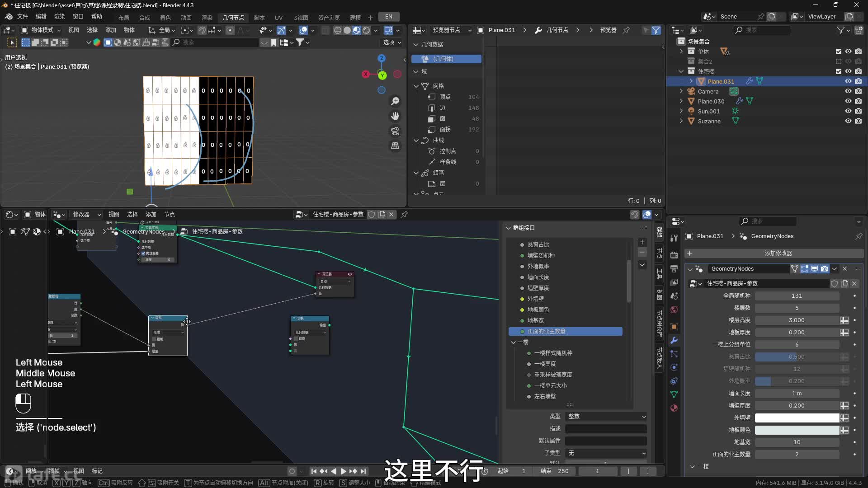Select rendered viewport shading icon
Viewport: 868px width, 488px height.
366,30
